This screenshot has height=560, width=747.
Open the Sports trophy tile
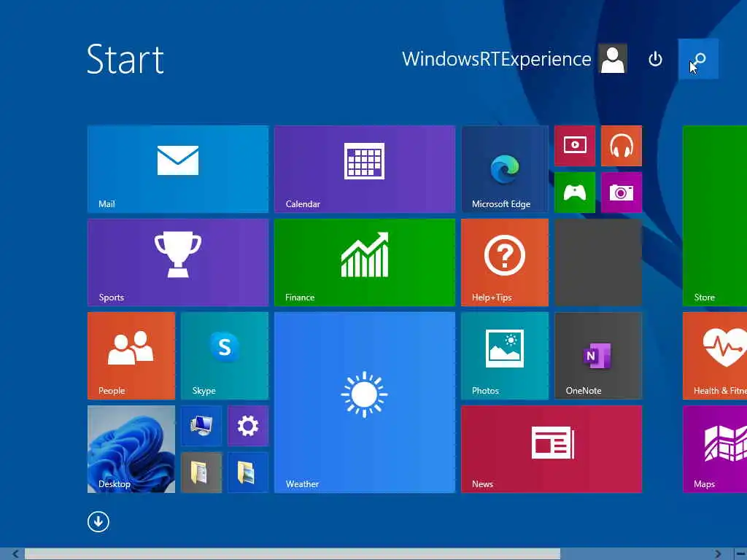178,262
